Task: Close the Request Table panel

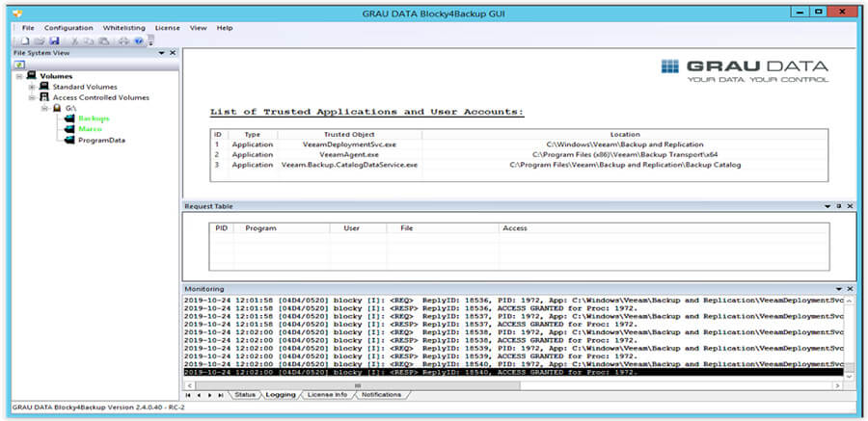Action: pyautogui.click(x=850, y=206)
